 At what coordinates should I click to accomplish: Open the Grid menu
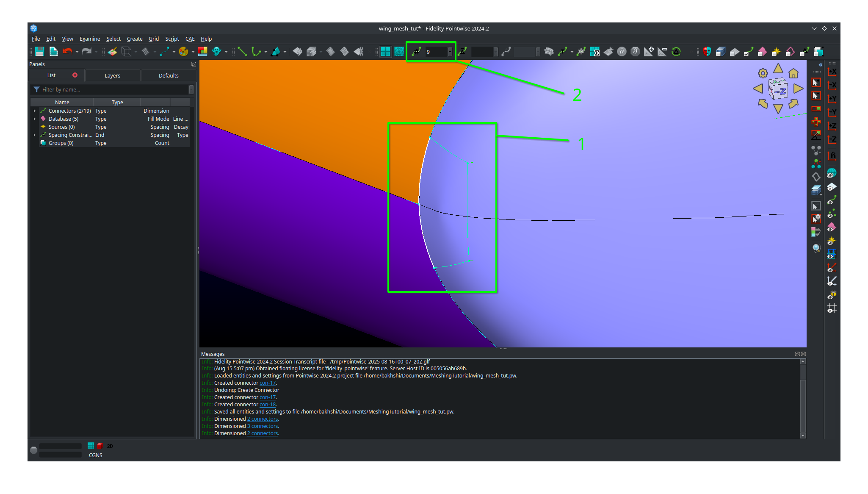pos(154,39)
